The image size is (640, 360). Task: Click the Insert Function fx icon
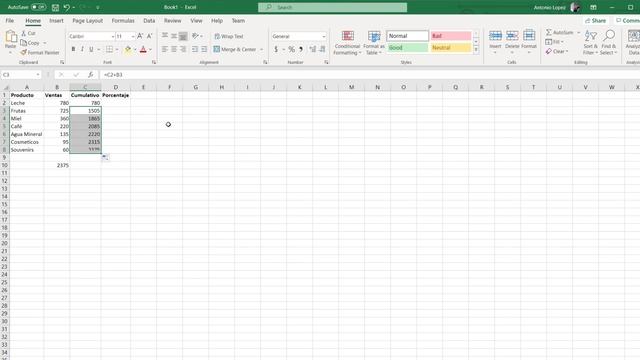click(90, 75)
